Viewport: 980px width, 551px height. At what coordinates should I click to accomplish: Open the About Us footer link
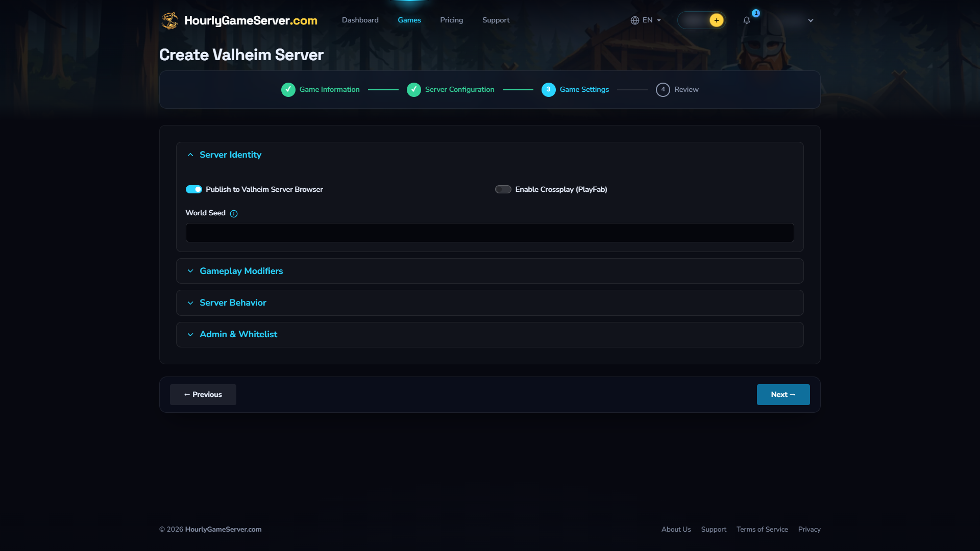pos(676,530)
